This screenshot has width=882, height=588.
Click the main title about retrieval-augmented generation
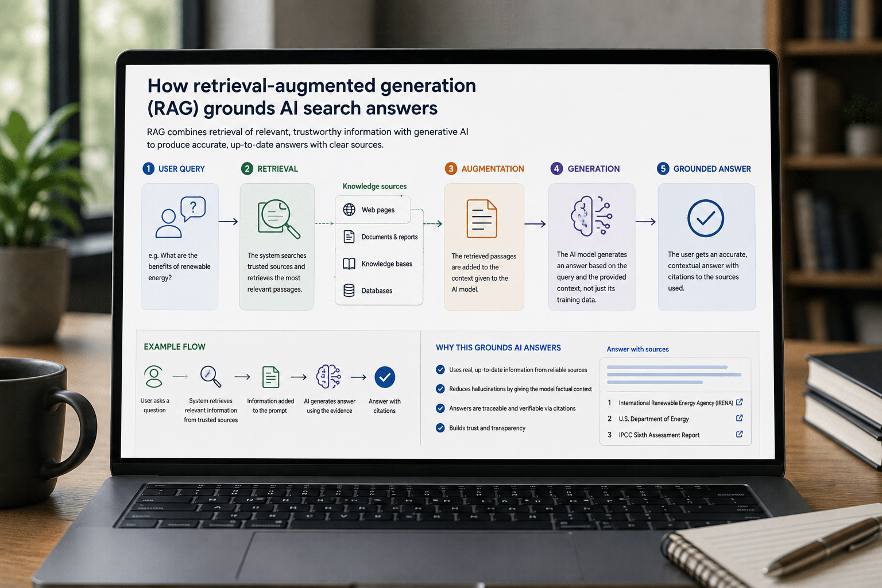(312, 96)
